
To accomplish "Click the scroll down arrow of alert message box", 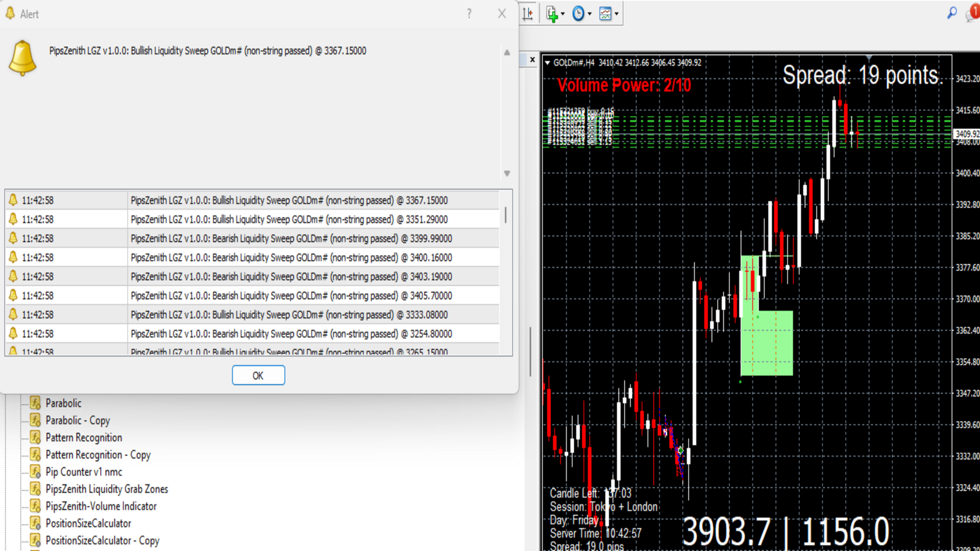I will 507,173.
